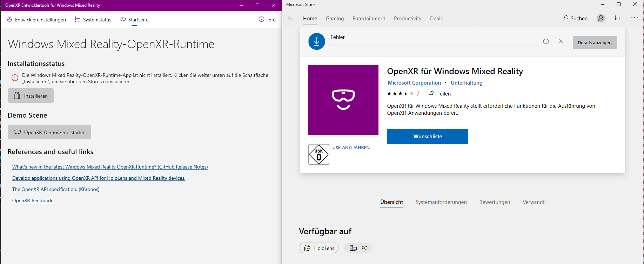Screen dimensions: 644x264
Task: Open the Unterhaltung category link
Action: click(x=467, y=83)
